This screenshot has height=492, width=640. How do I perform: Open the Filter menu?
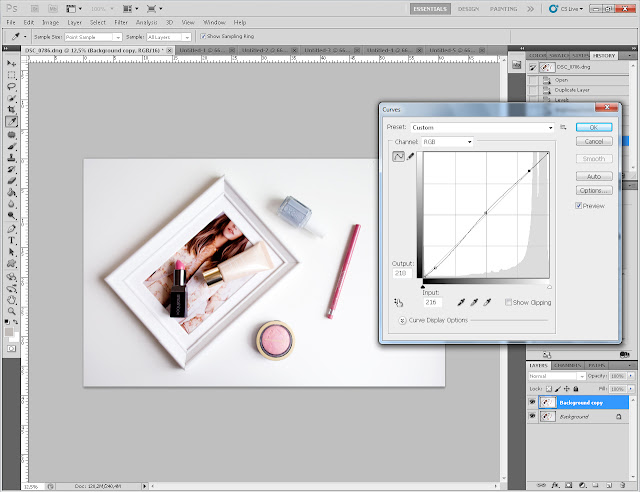pyautogui.click(x=121, y=22)
